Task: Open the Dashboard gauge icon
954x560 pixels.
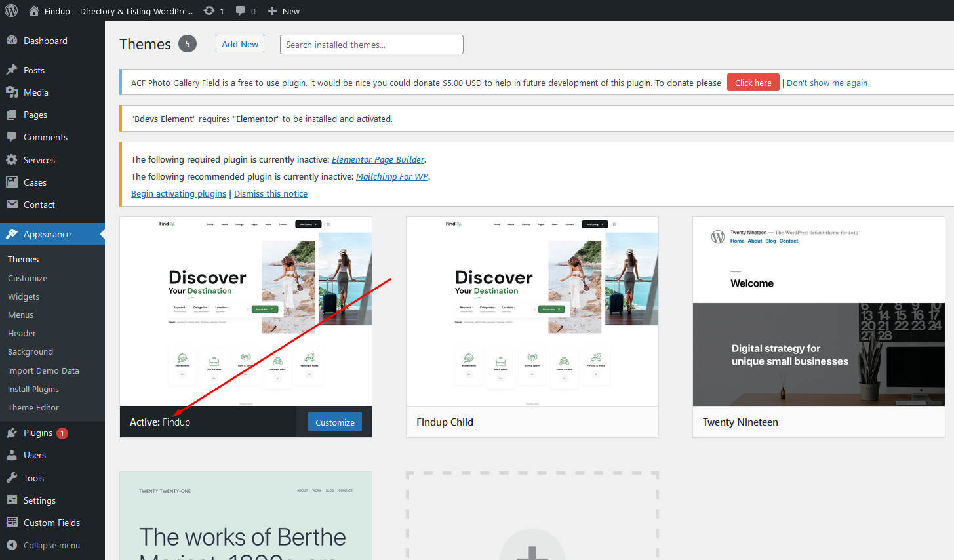Action: [x=12, y=41]
